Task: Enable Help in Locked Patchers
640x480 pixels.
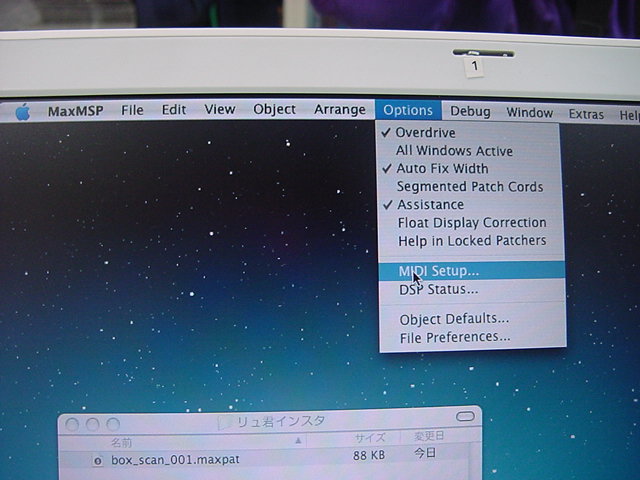Action: [x=471, y=241]
